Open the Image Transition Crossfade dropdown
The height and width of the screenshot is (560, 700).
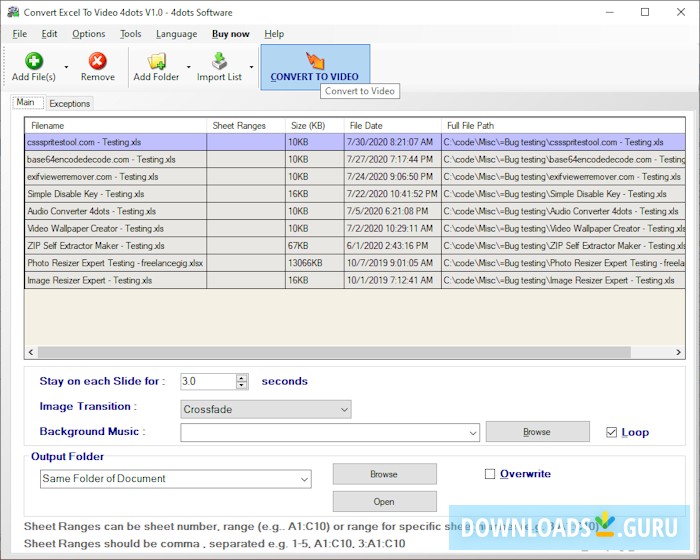(266, 409)
